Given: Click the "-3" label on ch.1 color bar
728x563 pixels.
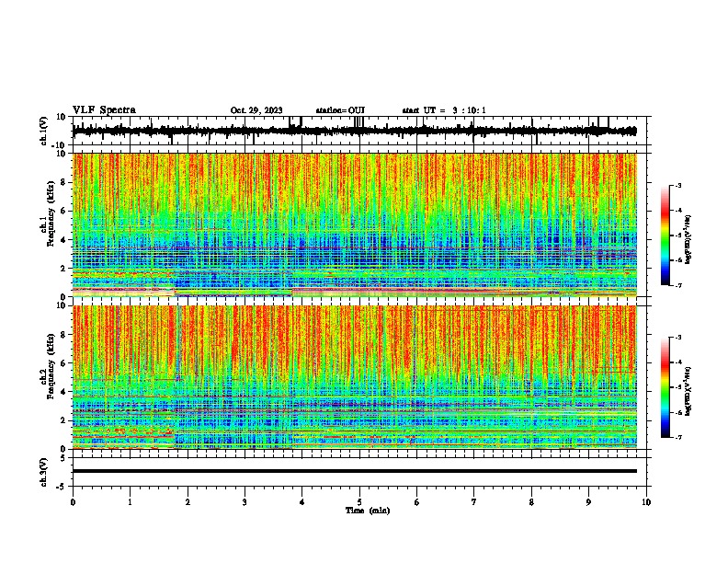Looking at the screenshot, I should (677, 185).
